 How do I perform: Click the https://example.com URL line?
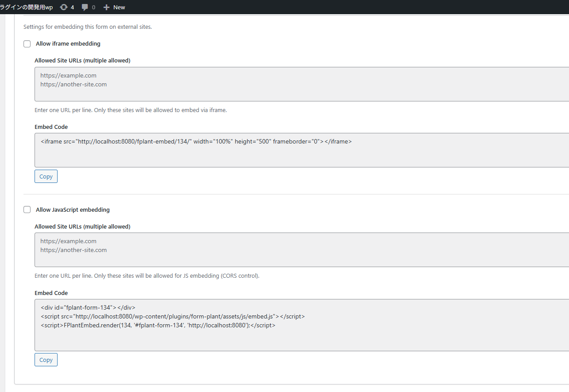coord(68,75)
